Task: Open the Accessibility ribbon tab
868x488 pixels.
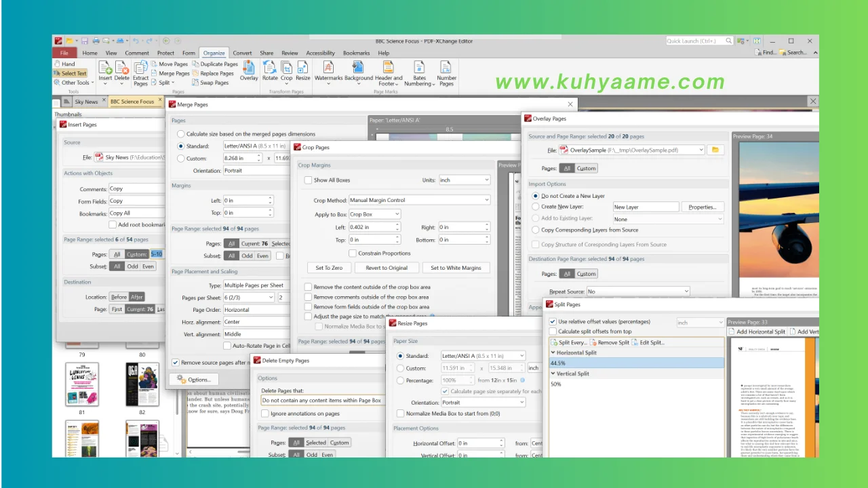Action: pos(321,53)
